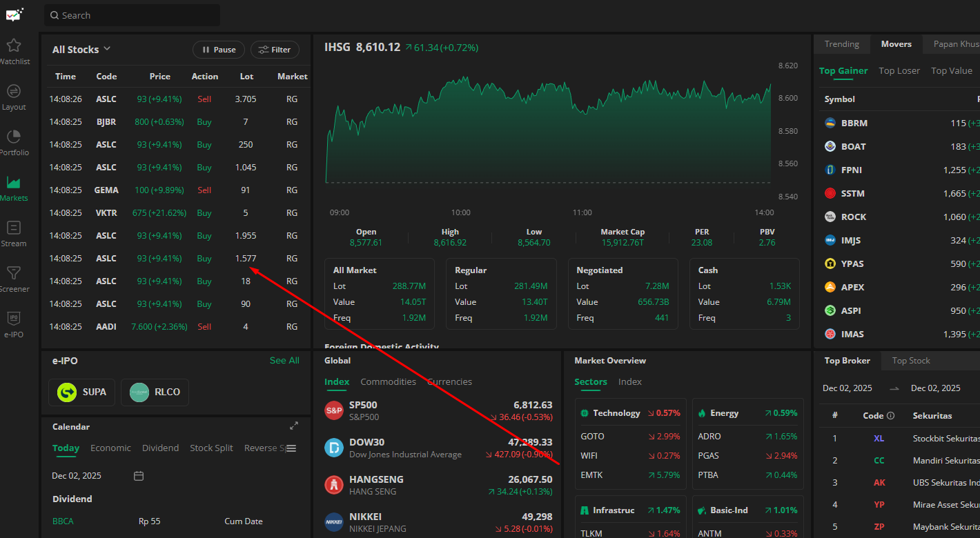Image resolution: width=980 pixels, height=538 pixels.
Task: Click the See All e-IPO link
Action: pos(284,361)
